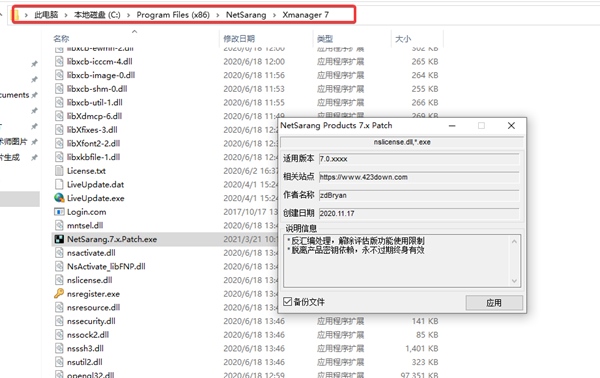Click the nsutil2.dll file icon
This screenshot has height=378, width=600.
(x=59, y=362)
